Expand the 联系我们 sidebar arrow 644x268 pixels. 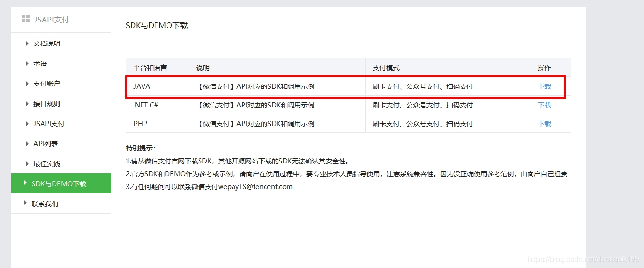coord(25,204)
